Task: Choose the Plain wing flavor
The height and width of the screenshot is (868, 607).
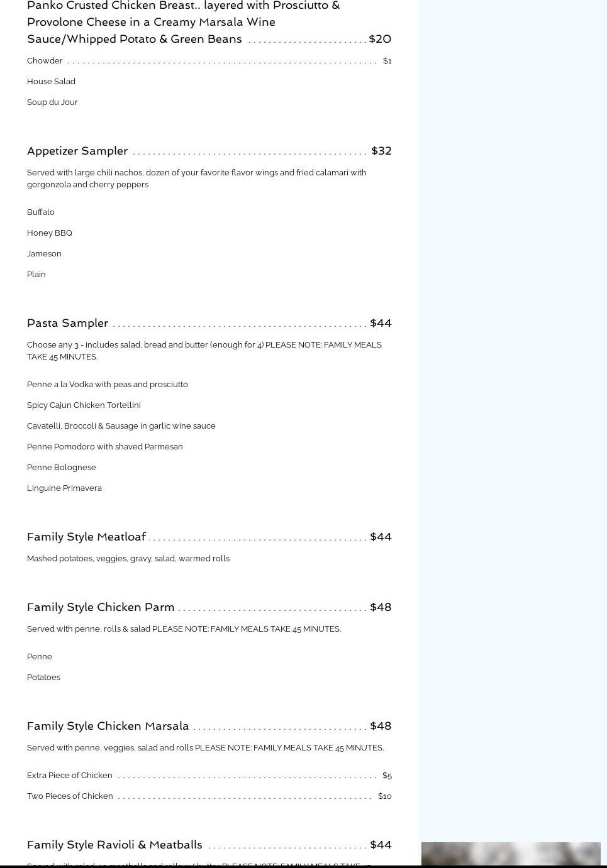Action: (36, 275)
